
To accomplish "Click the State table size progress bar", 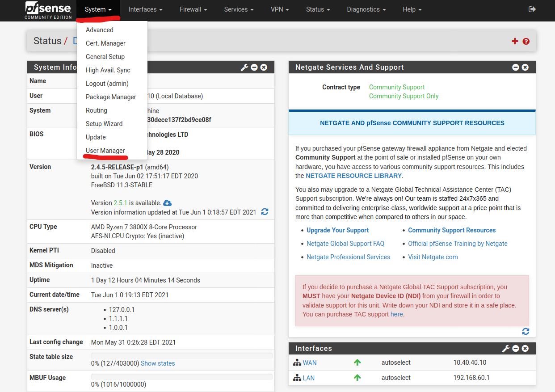I will pos(182,356).
